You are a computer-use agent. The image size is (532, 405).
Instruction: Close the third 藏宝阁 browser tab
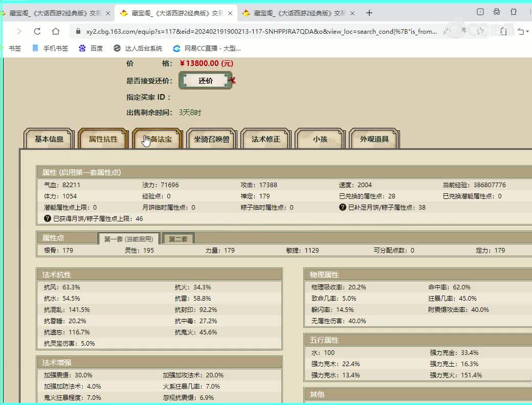click(x=352, y=13)
